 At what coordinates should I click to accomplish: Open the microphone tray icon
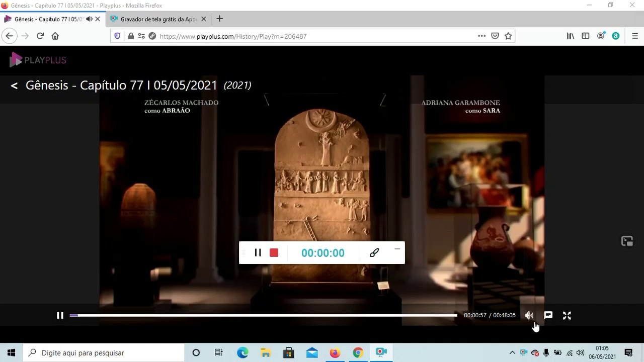pos(546,352)
